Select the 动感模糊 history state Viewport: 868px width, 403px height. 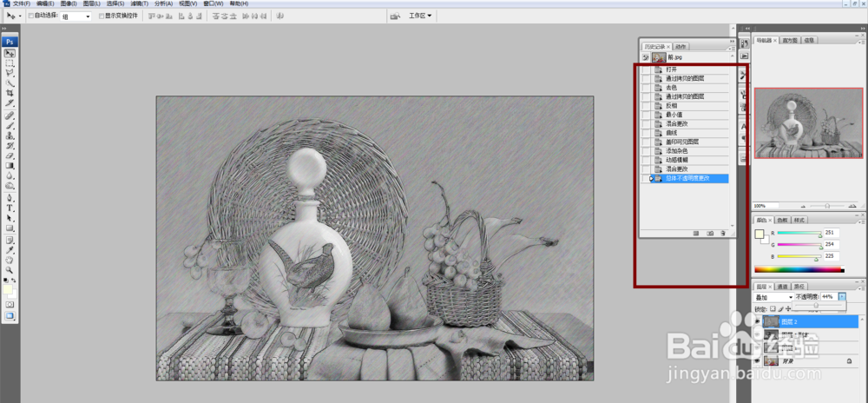(x=690, y=160)
